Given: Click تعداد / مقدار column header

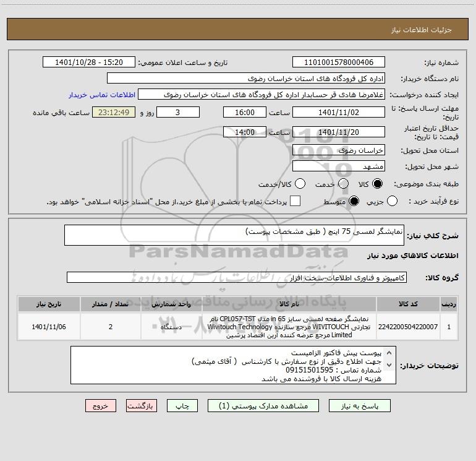Looking at the screenshot, I should [x=111, y=304].
